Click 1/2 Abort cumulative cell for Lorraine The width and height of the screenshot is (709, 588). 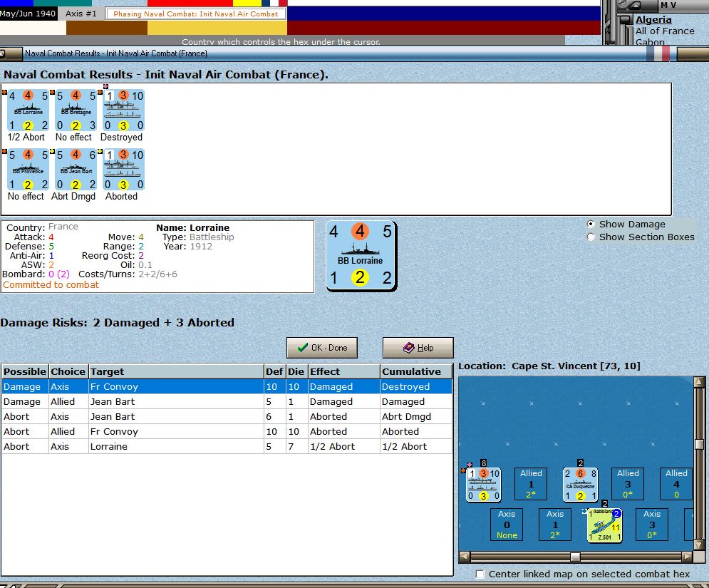click(416, 446)
